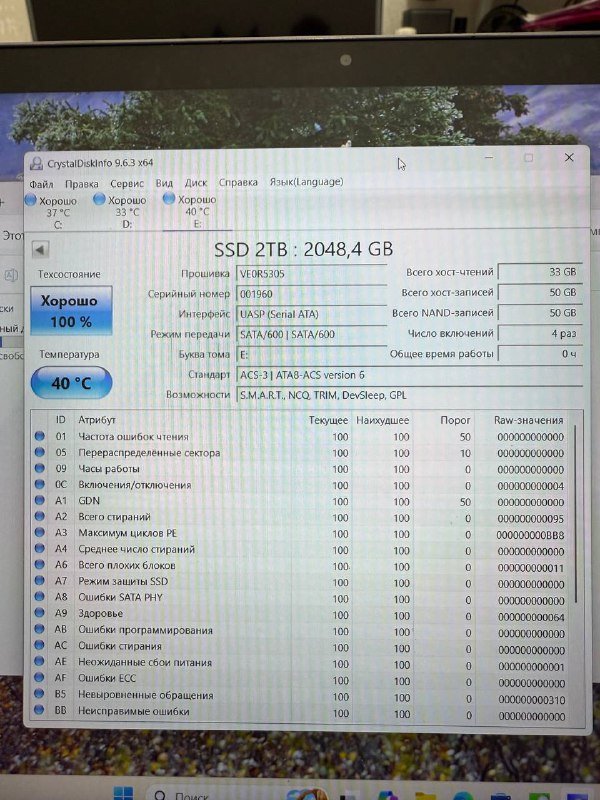The image size is (600, 800).
Task: Click the status dot for Здоровье row
Action: point(39,613)
